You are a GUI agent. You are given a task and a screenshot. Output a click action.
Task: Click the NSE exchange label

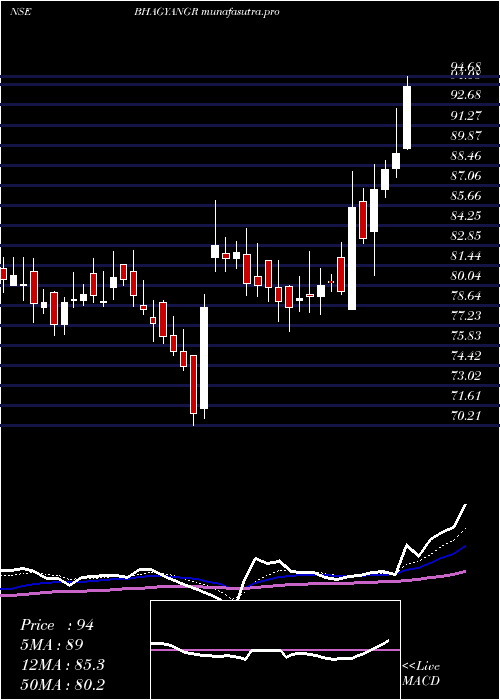[20, 12]
